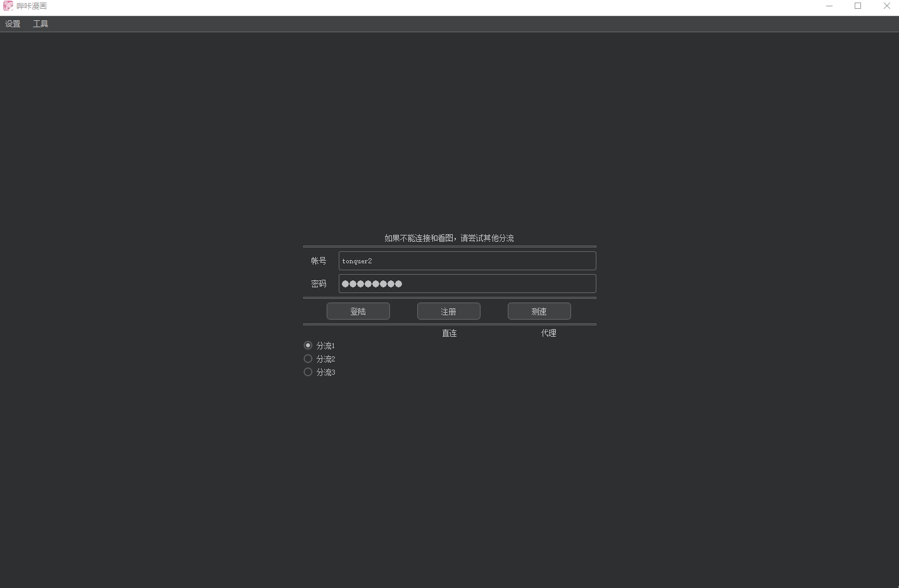Open the 工具 menu
Viewport: 899px width, 588px height.
click(41, 24)
